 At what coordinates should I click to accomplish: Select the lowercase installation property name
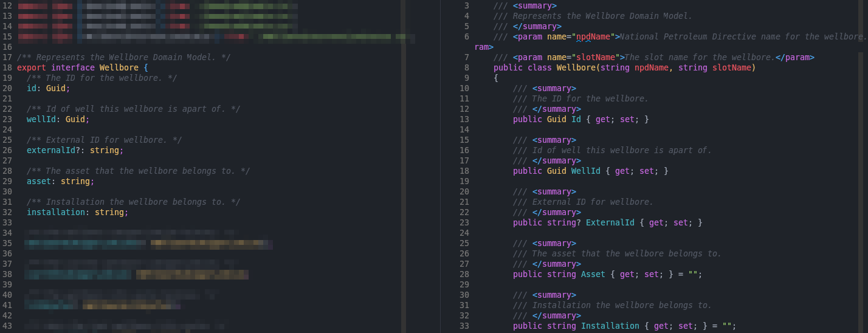[55, 212]
